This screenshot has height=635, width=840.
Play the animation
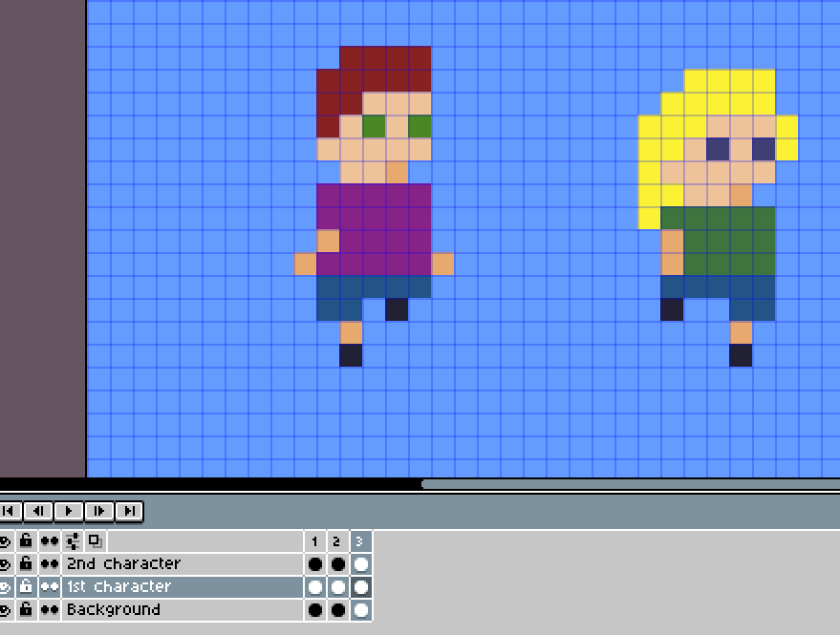[x=69, y=511]
